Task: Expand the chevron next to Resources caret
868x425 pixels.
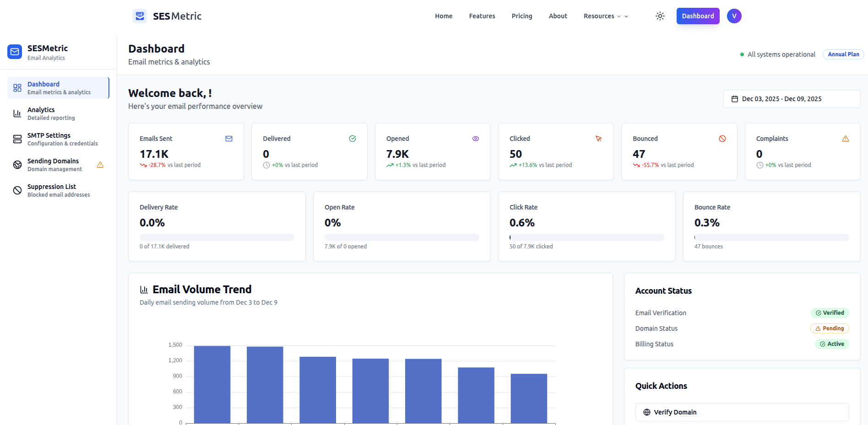Action: [x=626, y=16]
